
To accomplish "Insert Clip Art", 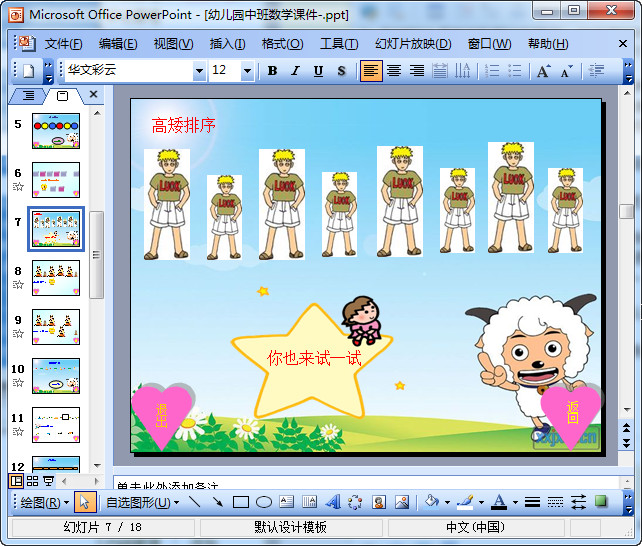I will tap(379, 502).
